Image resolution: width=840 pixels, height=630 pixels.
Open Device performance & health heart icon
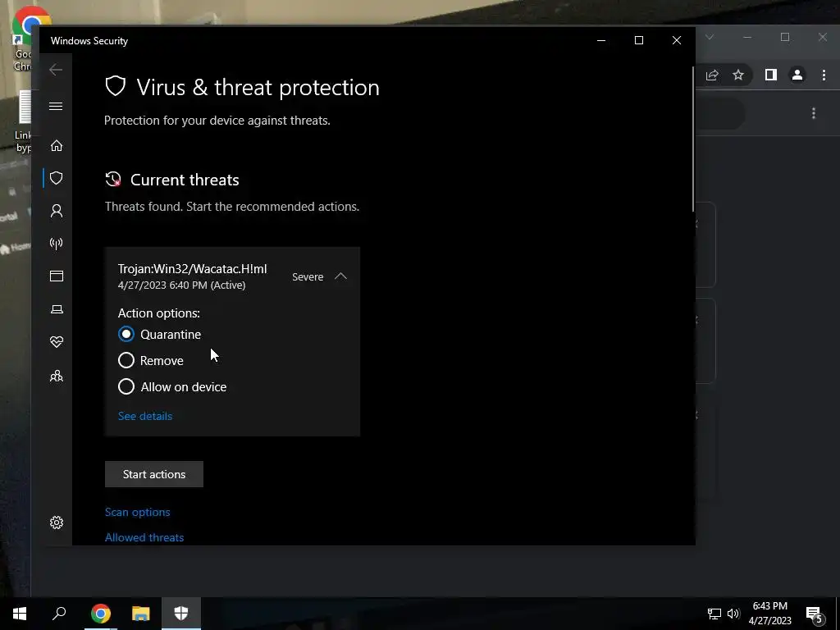coord(57,342)
